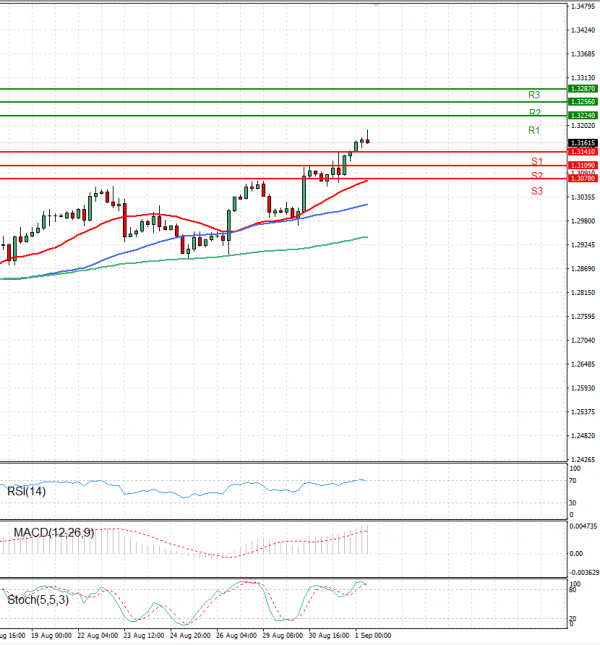The height and width of the screenshot is (645, 600).
Task: Select the S1 support label
Action: click(537, 161)
